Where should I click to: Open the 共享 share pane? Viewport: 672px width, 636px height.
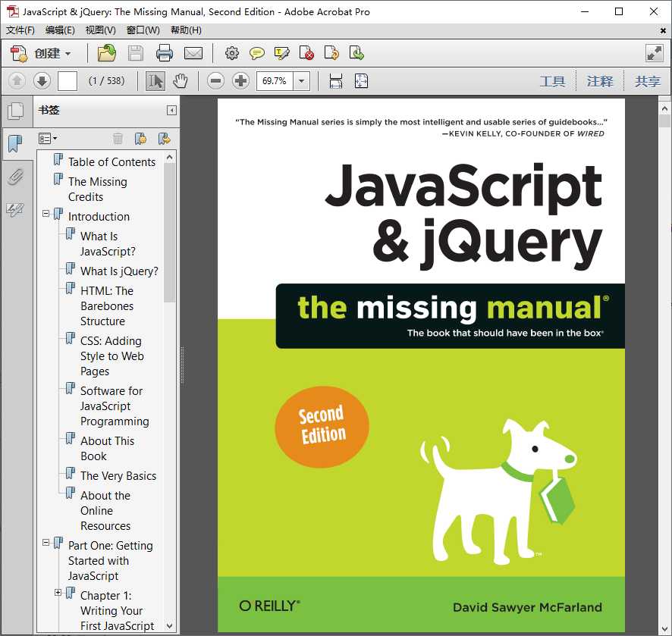pos(647,81)
